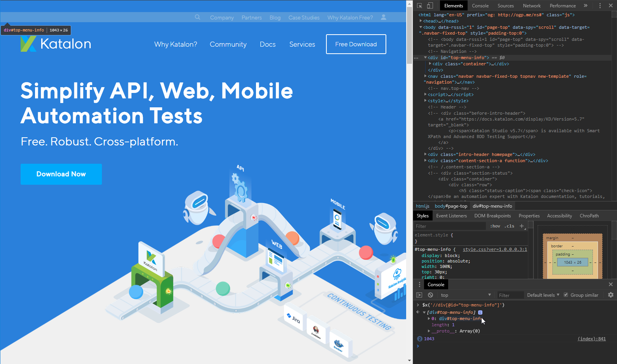Image resolution: width=617 pixels, height=364 pixels.
Task: Close the DevTools panel
Action: 611,5
